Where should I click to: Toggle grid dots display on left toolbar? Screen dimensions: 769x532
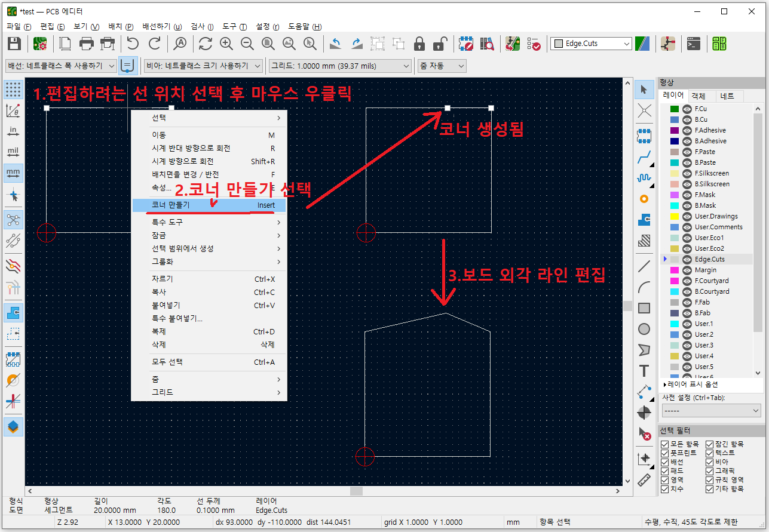pyautogui.click(x=13, y=89)
